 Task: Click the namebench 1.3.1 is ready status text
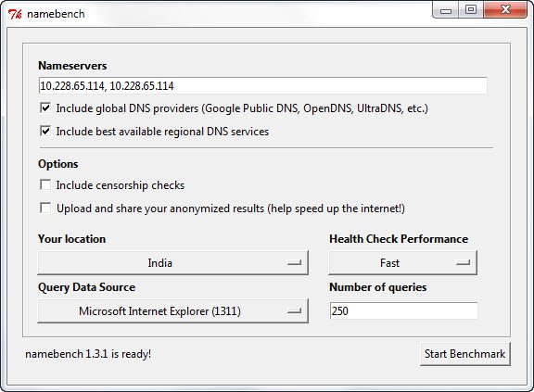88,354
